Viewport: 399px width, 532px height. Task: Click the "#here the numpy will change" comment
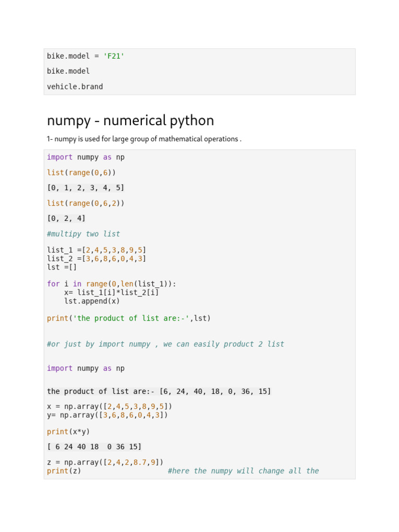[243, 471]
